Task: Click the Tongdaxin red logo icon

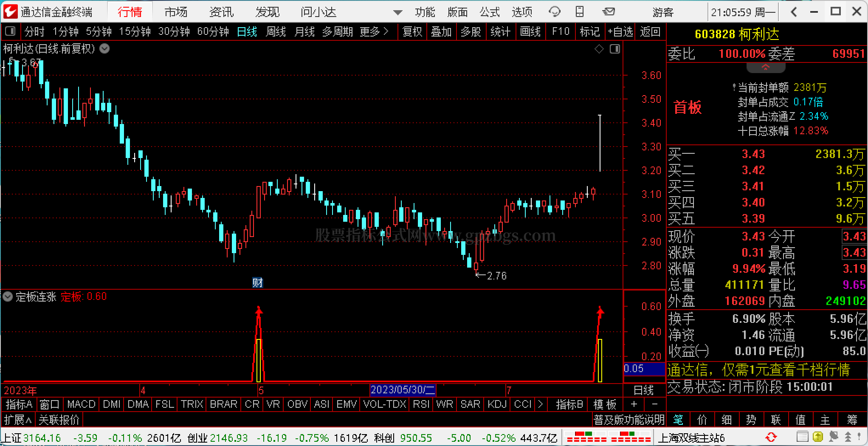Action: pyautogui.click(x=10, y=11)
